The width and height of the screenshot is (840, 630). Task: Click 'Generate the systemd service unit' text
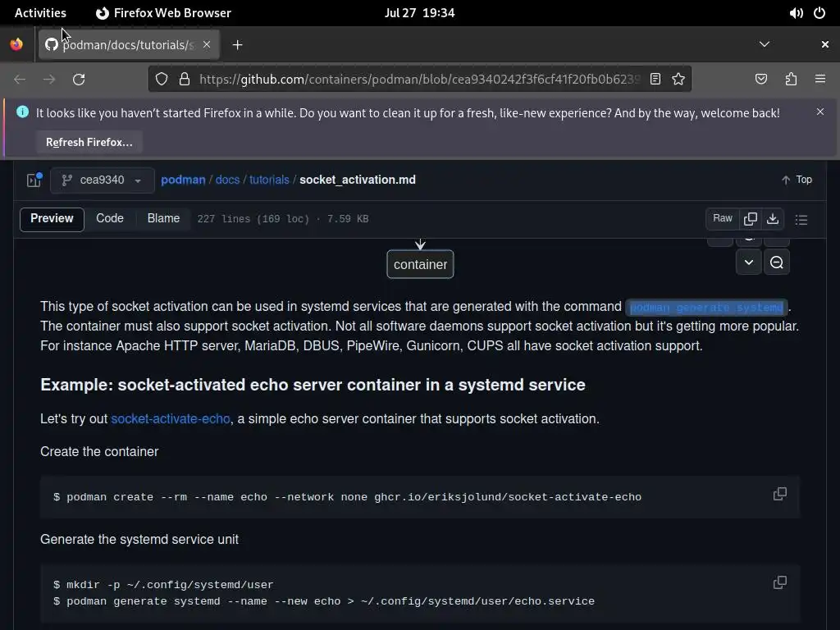(x=139, y=540)
